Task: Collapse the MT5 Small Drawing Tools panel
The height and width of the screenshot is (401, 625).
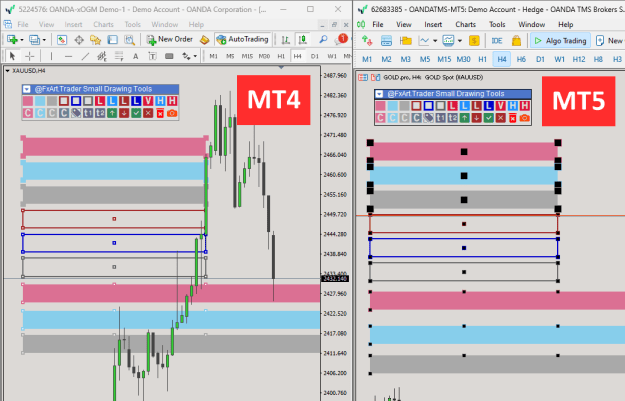Action: tap(379, 94)
